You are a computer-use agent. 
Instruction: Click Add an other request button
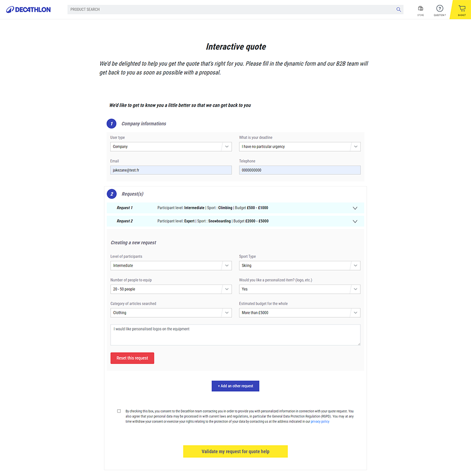[x=235, y=386]
